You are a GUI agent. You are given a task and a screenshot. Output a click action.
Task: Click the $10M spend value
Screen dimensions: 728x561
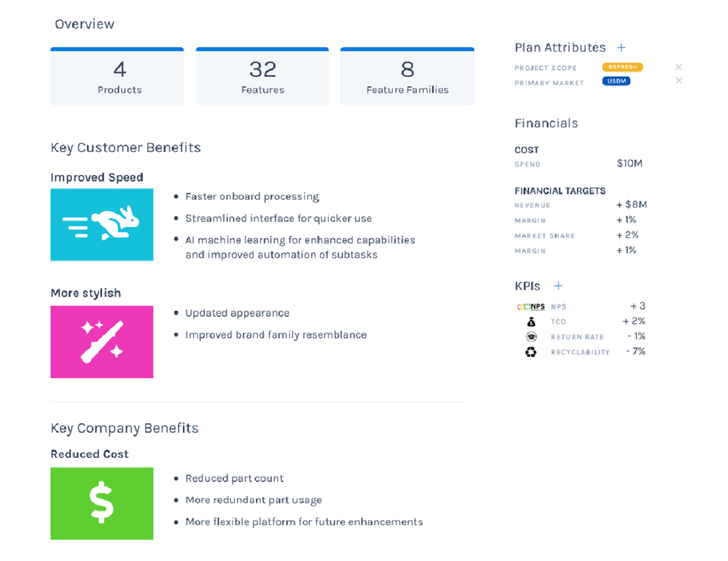(x=630, y=163)
